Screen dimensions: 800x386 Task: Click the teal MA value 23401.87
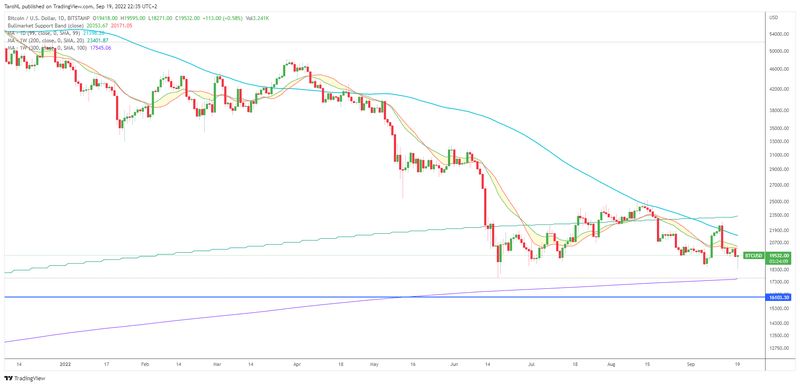tap(98, 39)
